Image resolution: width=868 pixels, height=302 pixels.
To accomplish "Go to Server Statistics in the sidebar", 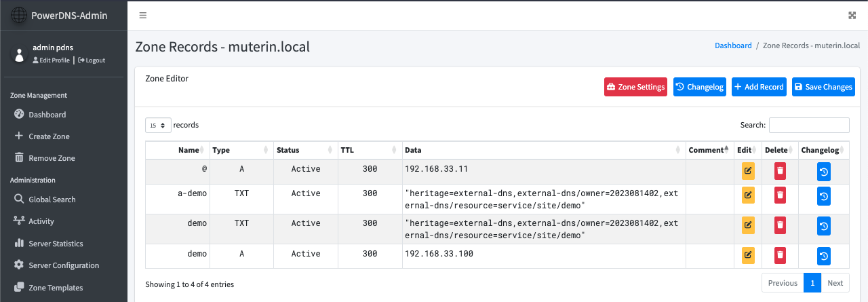I will [x=56, y=244].
